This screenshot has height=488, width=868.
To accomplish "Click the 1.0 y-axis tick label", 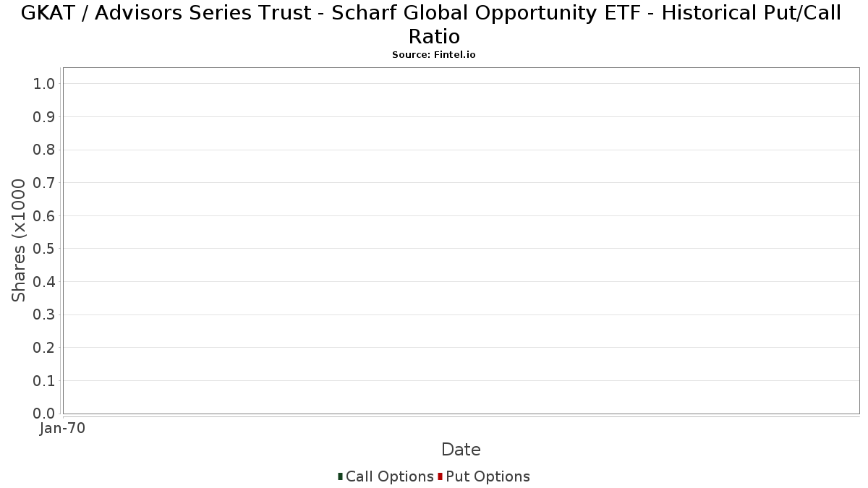I will [x=44, y=84].
